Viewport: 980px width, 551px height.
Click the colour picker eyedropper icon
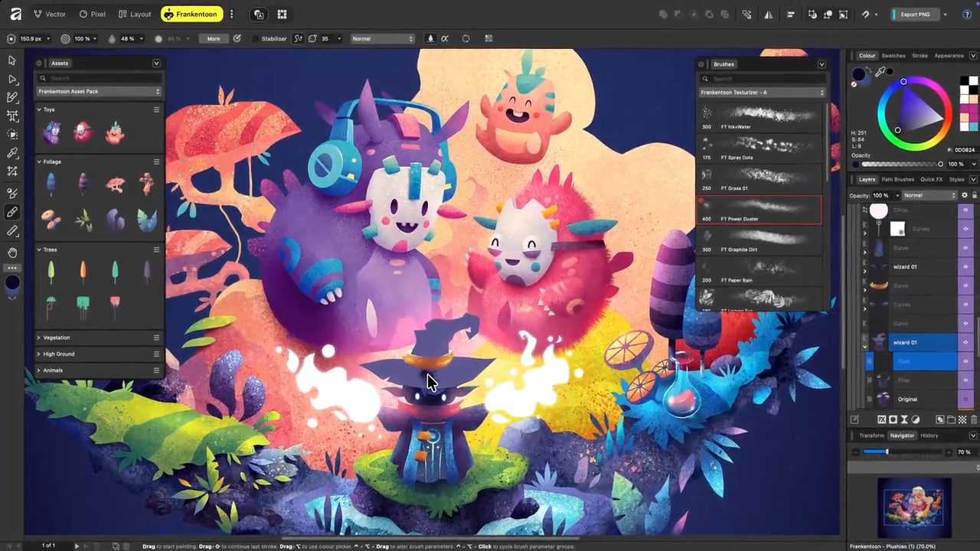pos(880,72)
